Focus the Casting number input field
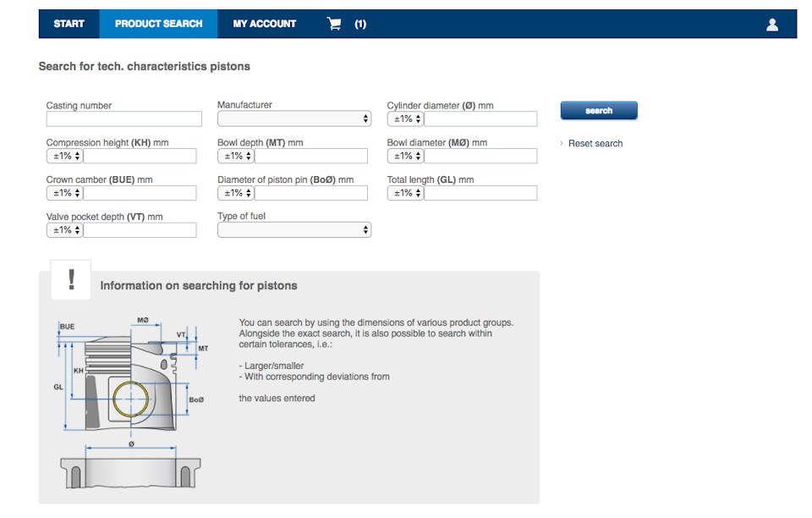 [x=123, y=119]
